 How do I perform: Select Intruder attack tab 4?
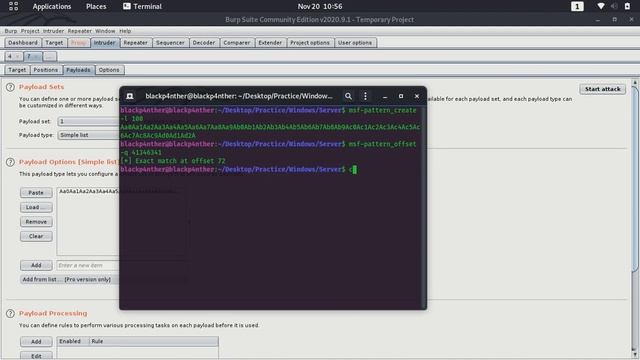pyautogui.click(x=13, y=56)
